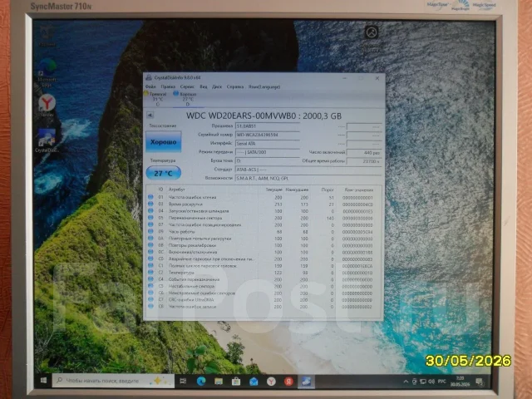Click the Буква тома D: field
The height and width of the screenshot is (399, 532).
tap(268, 160)
